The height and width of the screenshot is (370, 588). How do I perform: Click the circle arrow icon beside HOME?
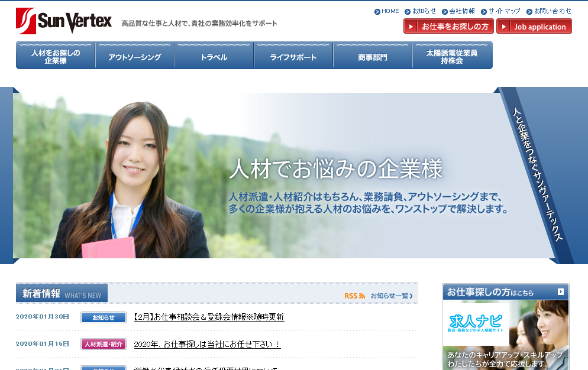pyautogui.click(x=377, y=12)
